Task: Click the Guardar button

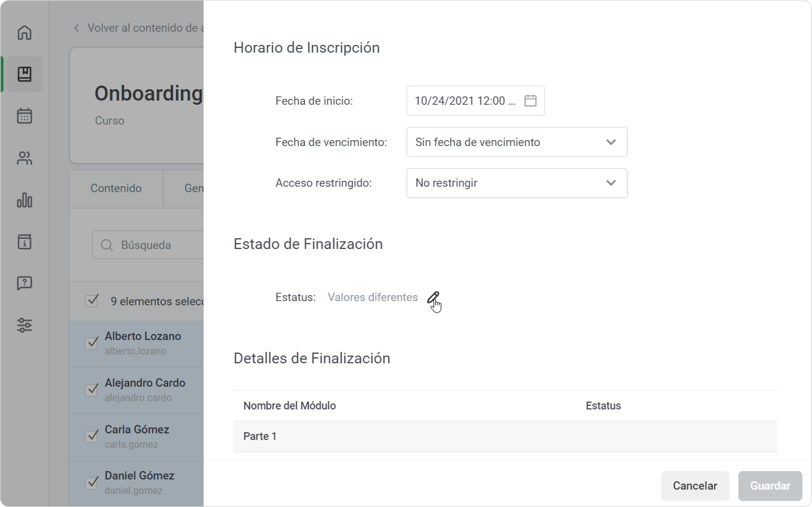Action: [770, 485]
